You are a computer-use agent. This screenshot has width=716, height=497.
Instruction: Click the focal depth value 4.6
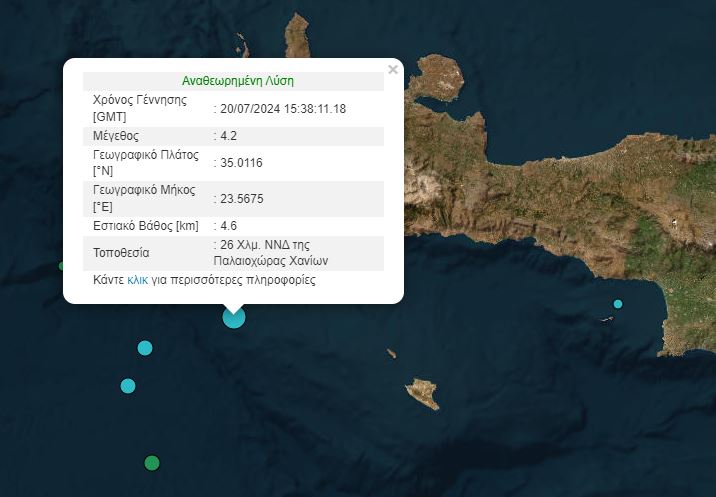228,226
